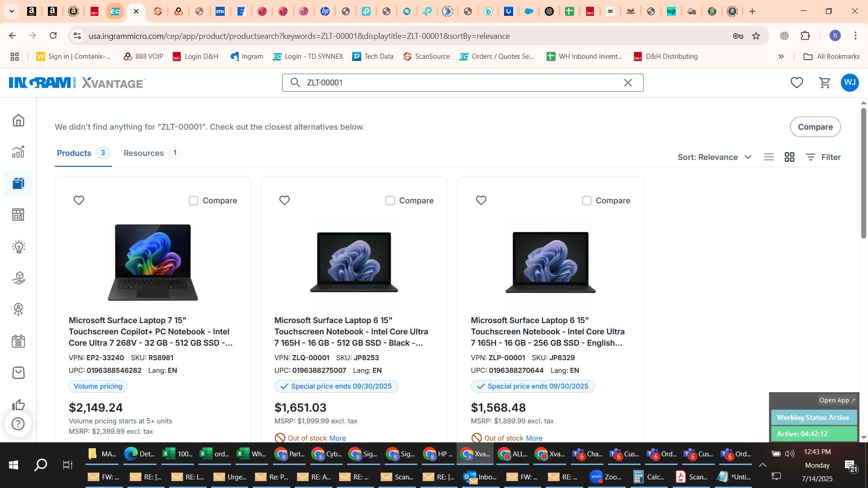Clear the search box with X icon
The image size is (868, 488).
(x=628, y=83)
